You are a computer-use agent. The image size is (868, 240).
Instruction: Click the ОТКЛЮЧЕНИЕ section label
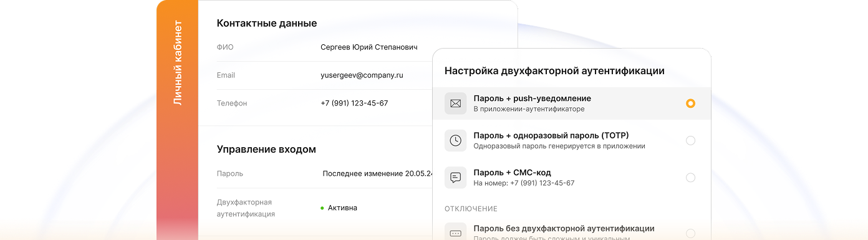[x=471, y=209]
